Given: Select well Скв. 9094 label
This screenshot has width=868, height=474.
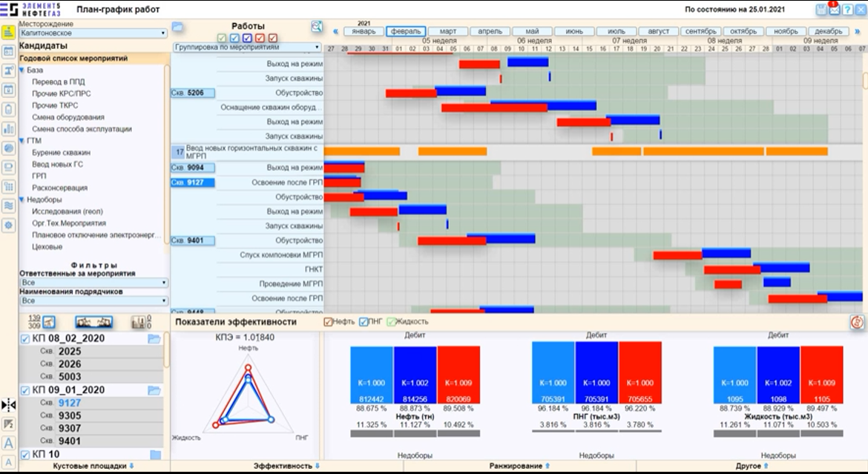Looking at the screenshot, I should (193, 168).
